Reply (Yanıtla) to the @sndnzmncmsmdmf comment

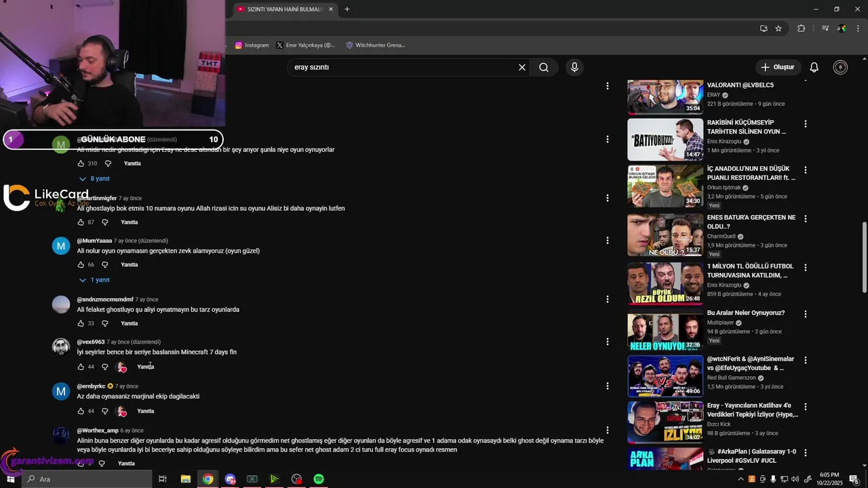pyautogui.click(x=130, y=323)
